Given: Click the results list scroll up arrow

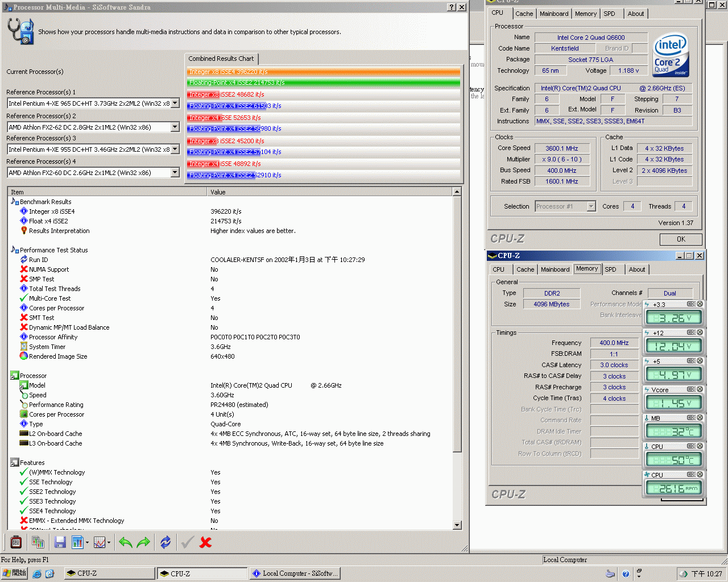Looking at the screenshot, I should (457, 192).
